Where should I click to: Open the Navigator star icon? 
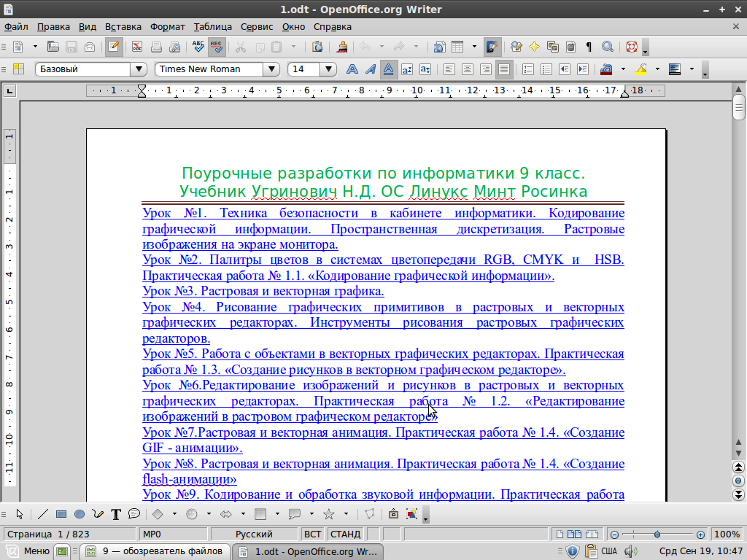(x=535, y=47)
